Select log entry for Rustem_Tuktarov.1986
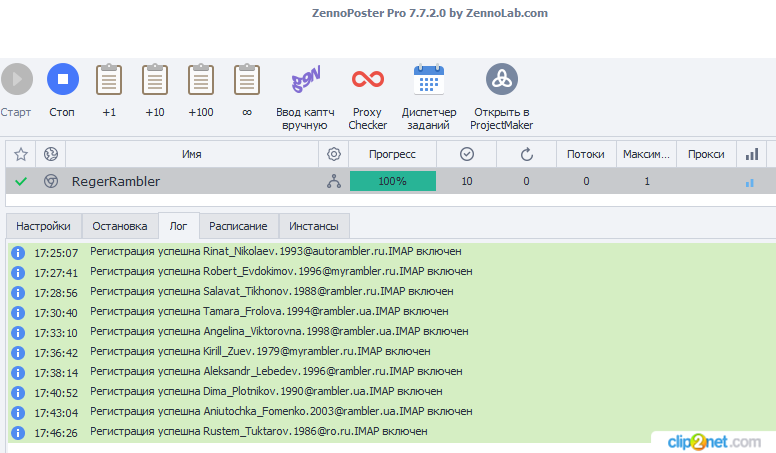This screenshot has width=776, height=453. [x=258, y=431]
